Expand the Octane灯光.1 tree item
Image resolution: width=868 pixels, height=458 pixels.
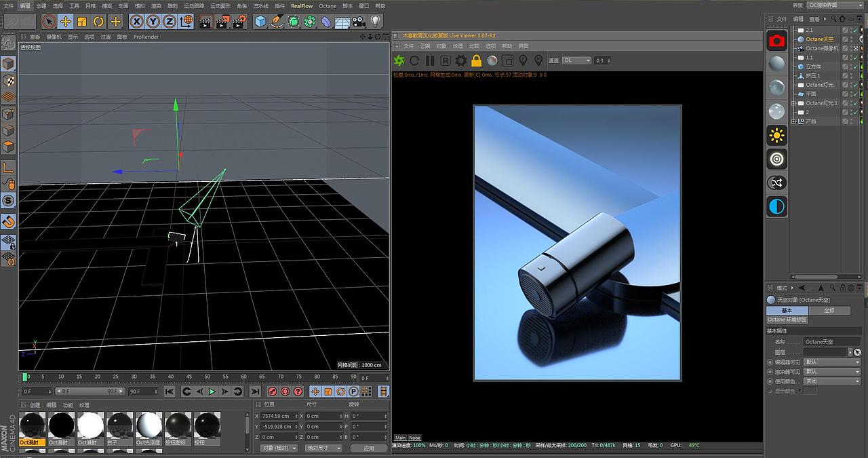coord(793,103)
